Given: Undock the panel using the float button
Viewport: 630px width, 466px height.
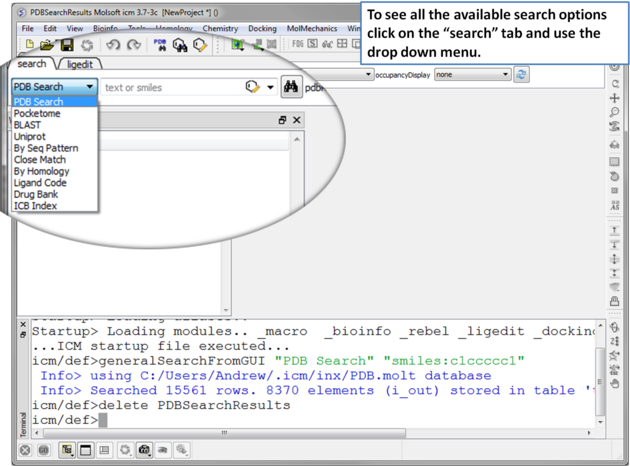Looking at the screenshot, I should (282, 120).
